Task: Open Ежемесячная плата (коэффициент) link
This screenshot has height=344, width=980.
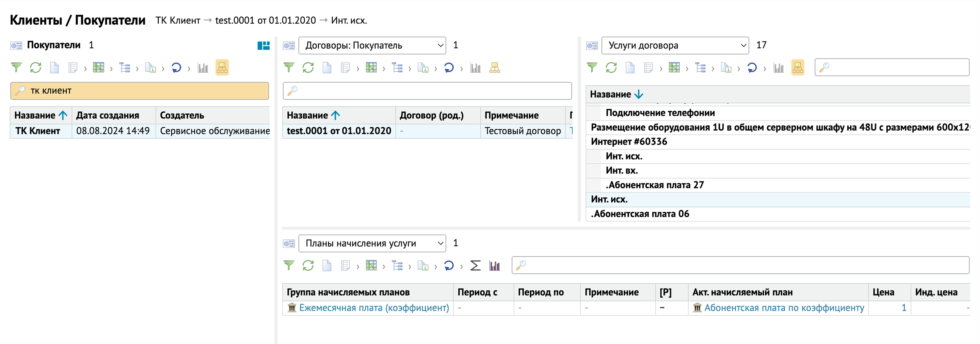Action: coord(374,308)
